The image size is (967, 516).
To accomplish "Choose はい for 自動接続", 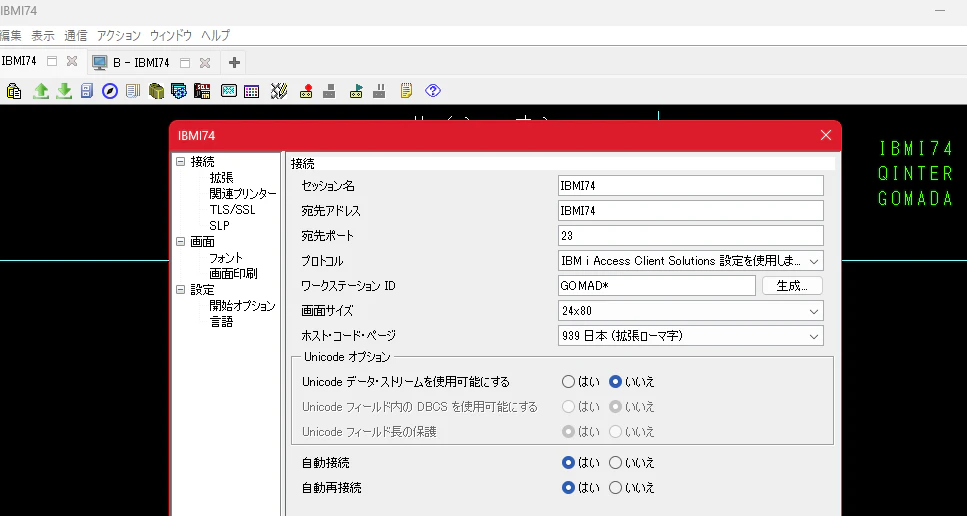I will 568,462.
